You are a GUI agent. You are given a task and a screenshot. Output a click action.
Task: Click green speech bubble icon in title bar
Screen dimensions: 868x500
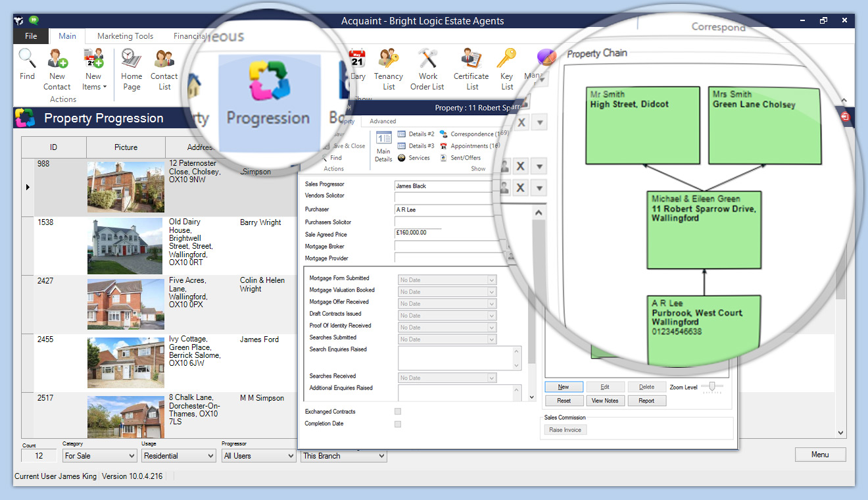34,20
